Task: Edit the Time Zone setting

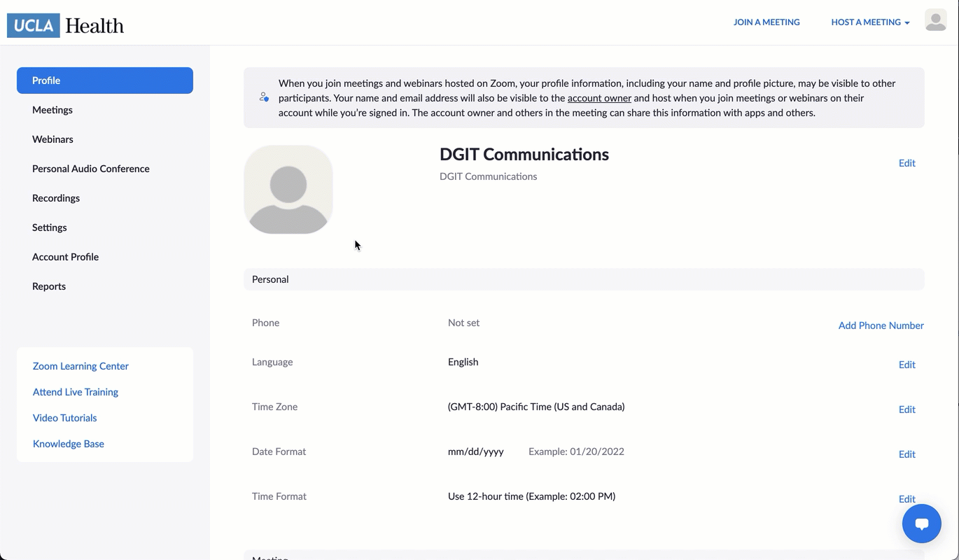Action: (x=907, y=409)
